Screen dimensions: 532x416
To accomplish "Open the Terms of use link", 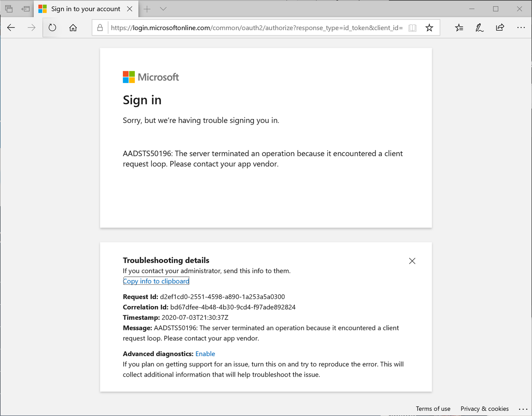I will [x=433, y=408].
